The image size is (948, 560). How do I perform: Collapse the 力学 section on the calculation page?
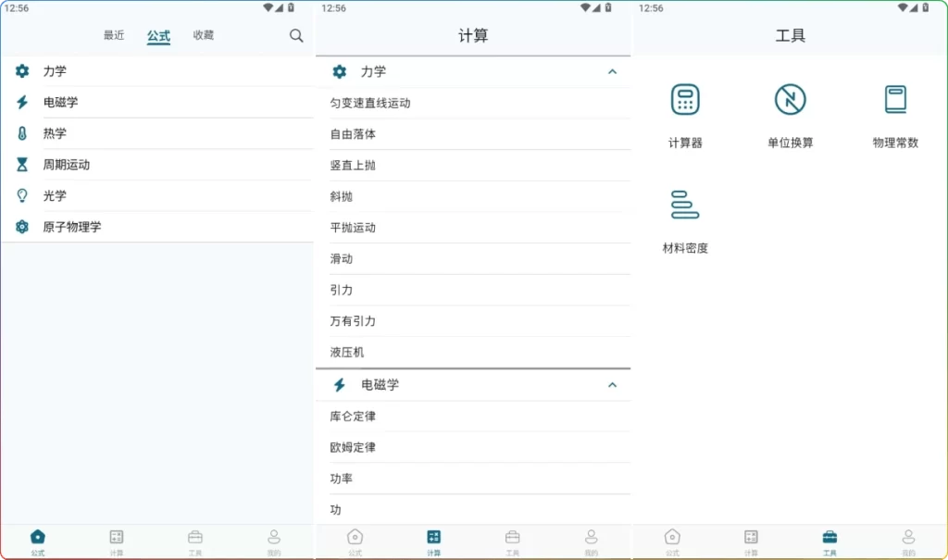tap(612, 71)
